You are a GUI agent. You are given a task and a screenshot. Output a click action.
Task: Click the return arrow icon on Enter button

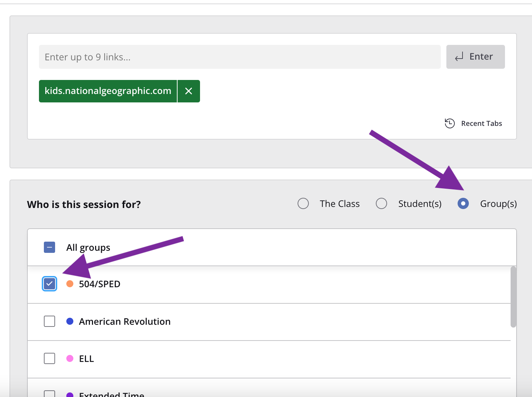tap(459, 56)
